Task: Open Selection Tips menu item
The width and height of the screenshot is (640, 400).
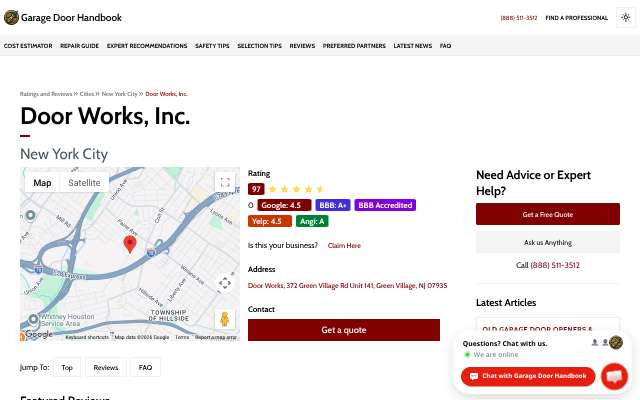Action: (x=260, y=46)
